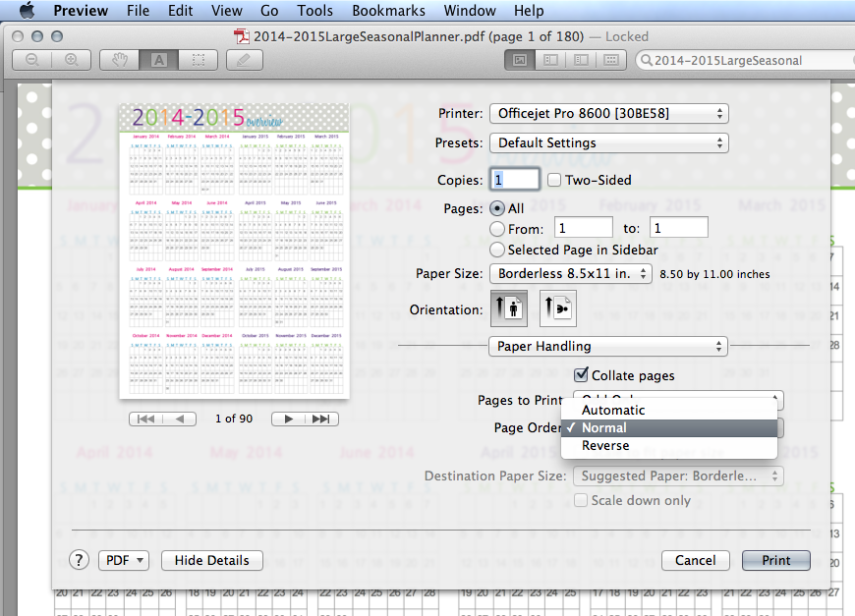Select landscape orientation

coord(555,308)
